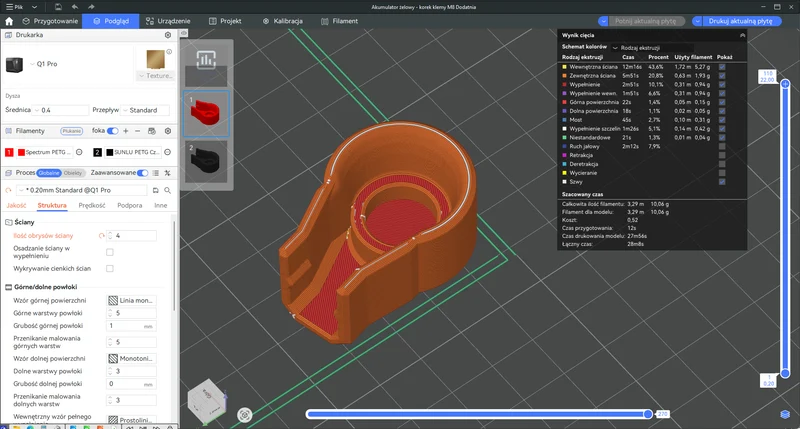Viewport: 800px width, 429px height.
Task: Click Potnij aktualną płytę button
Action: tap(645, 21)
